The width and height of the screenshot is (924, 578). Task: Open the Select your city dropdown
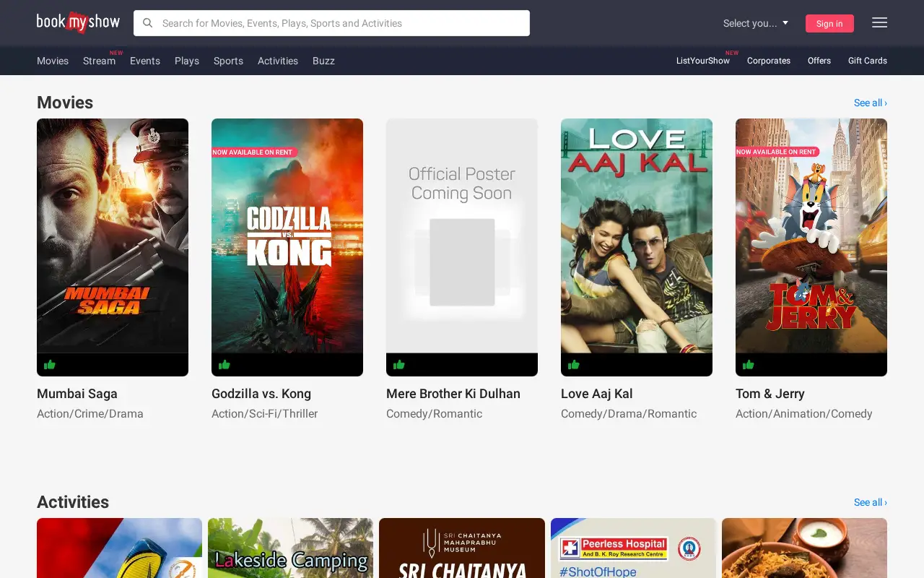756,23
